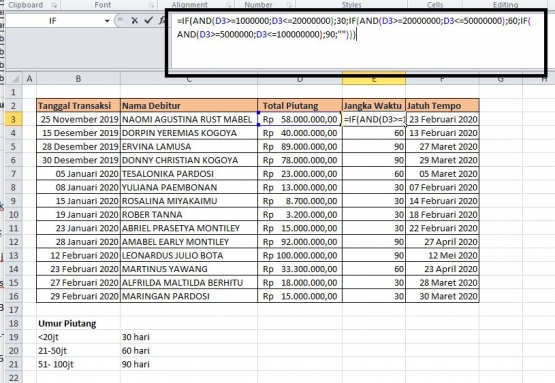Open Insert Function via the fx icon
Screen dimensions: 555x383
(x=162, y=21)
